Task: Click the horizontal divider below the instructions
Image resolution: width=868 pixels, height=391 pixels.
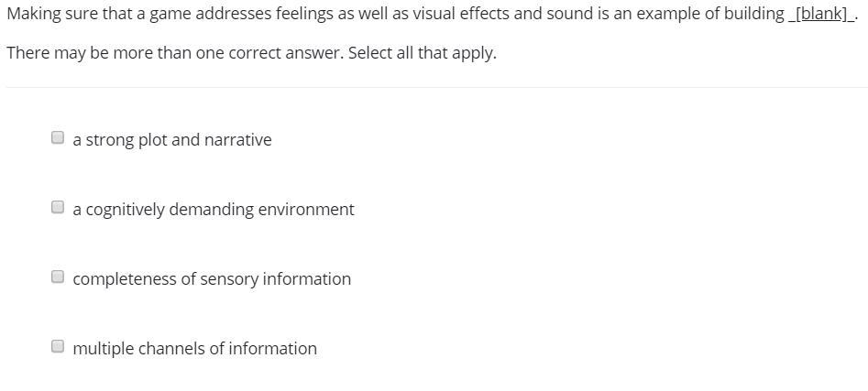Action: (436, 88)
